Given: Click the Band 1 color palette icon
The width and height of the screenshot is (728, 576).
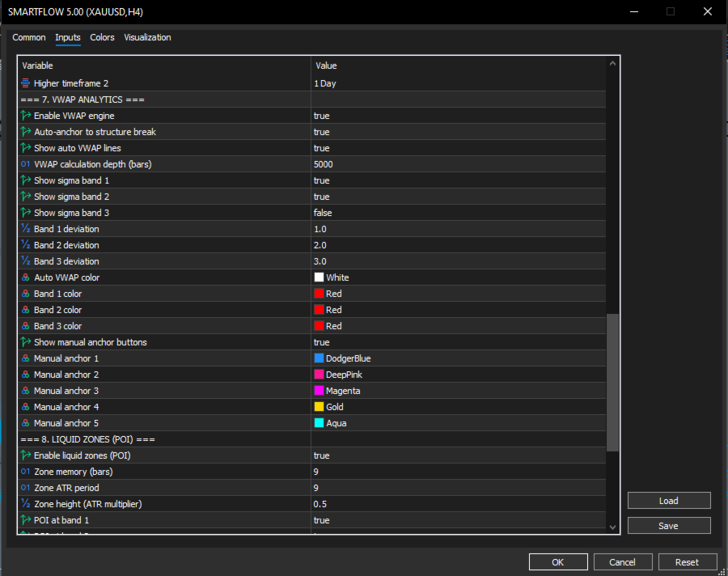Looking at the screenshot, I should coord(26,294).
